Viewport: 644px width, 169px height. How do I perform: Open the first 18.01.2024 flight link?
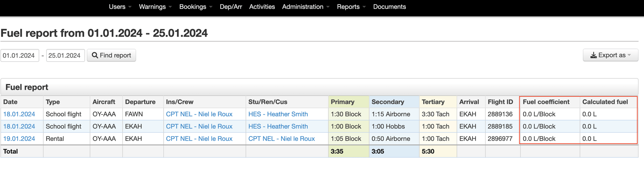pos(19,114)
